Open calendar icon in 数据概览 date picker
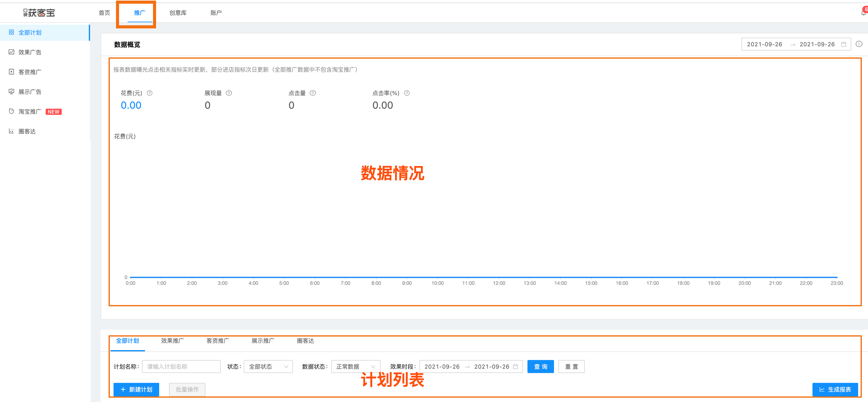868x402 pixels. (x=843, y=44)
